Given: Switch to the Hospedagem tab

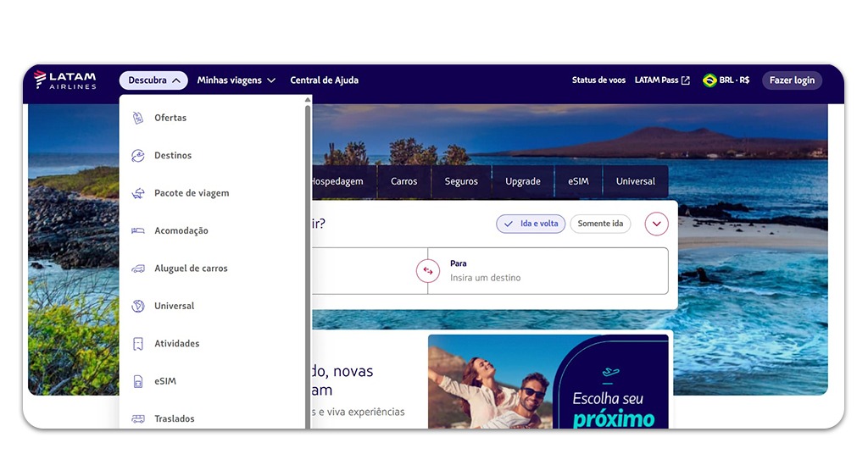Looking at the screenshot, I should tap(343, 181).
